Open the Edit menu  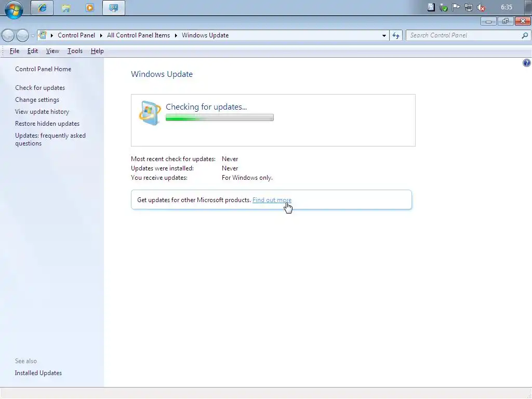[33, 51]
